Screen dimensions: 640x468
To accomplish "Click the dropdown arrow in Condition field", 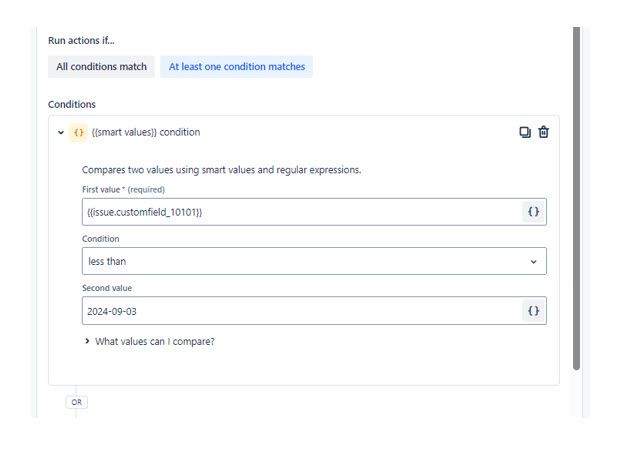I will click(x=533, y=262).
